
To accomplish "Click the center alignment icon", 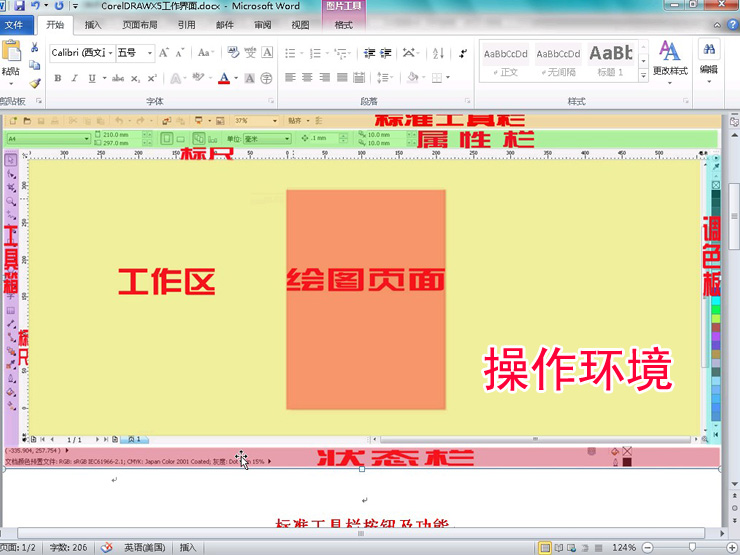I will [308, 78].
